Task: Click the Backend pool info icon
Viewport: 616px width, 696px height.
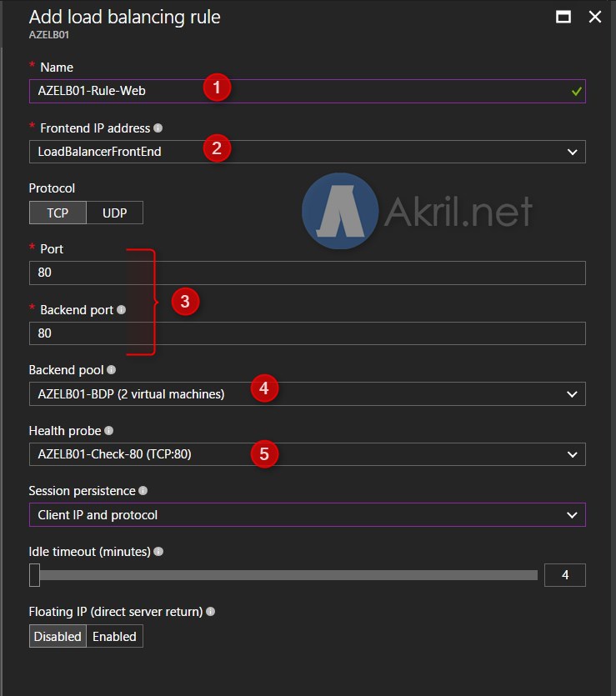Action: [112, 370]
